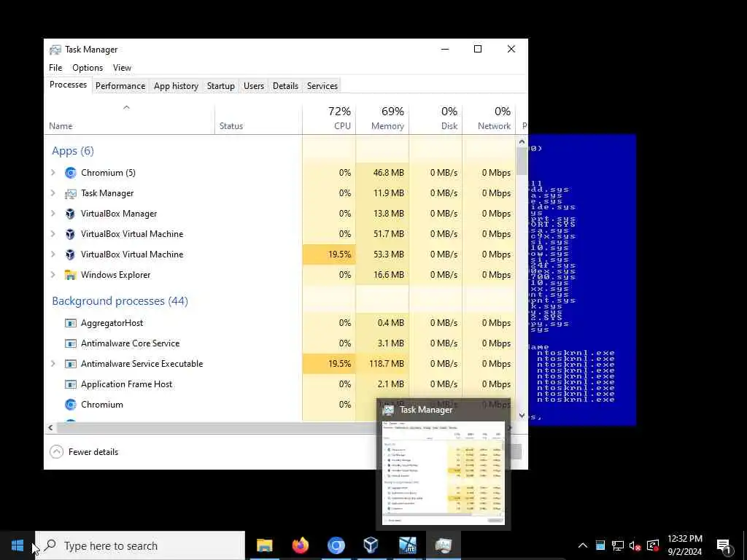Switch to the Startup tab

[220, 86]
